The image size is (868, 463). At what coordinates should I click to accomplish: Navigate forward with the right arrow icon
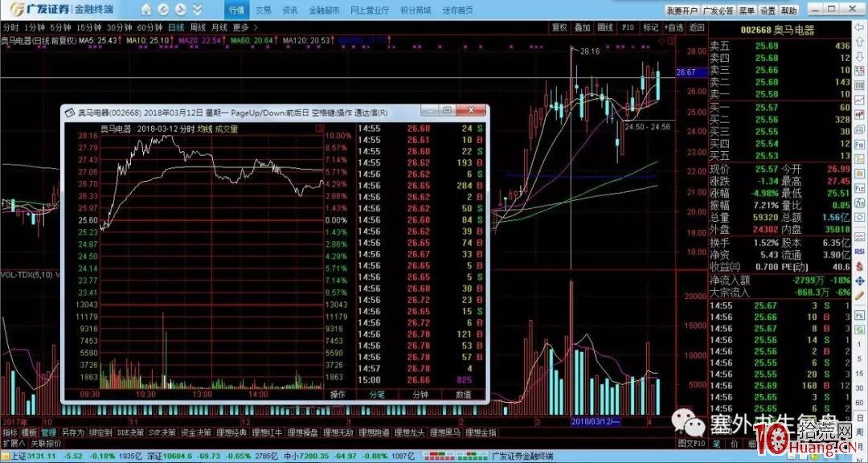tap(180, 10)
